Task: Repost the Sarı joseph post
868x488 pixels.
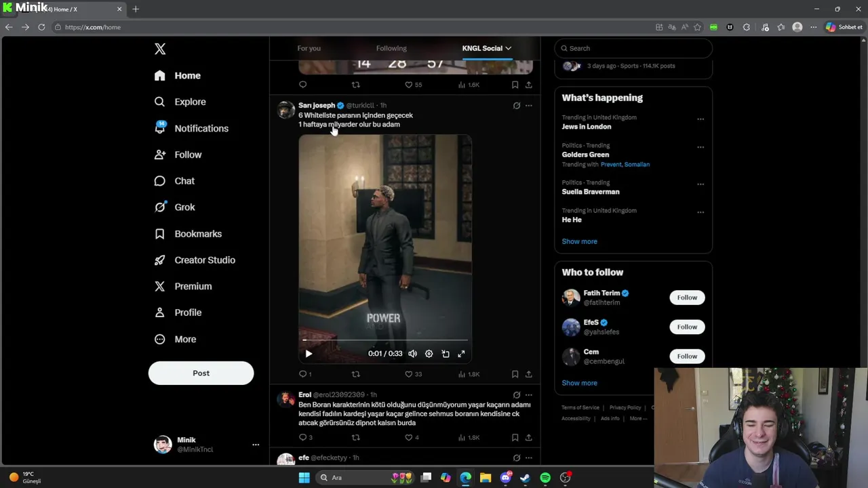Action: (x=356, y=374)
